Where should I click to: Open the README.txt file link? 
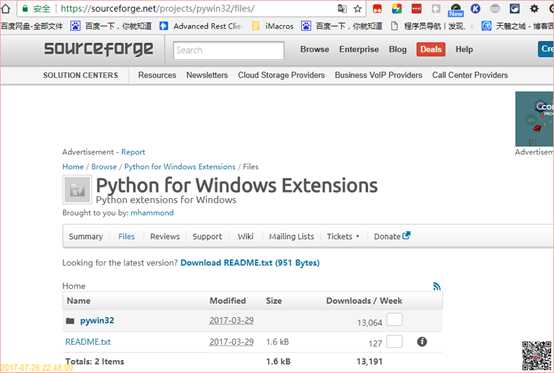point(88,342)
